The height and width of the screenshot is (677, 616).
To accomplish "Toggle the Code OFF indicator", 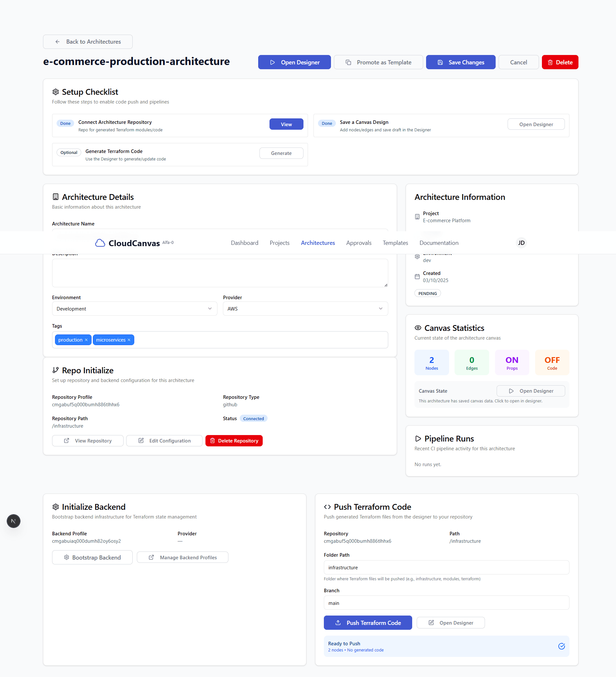I will (552, 362).
